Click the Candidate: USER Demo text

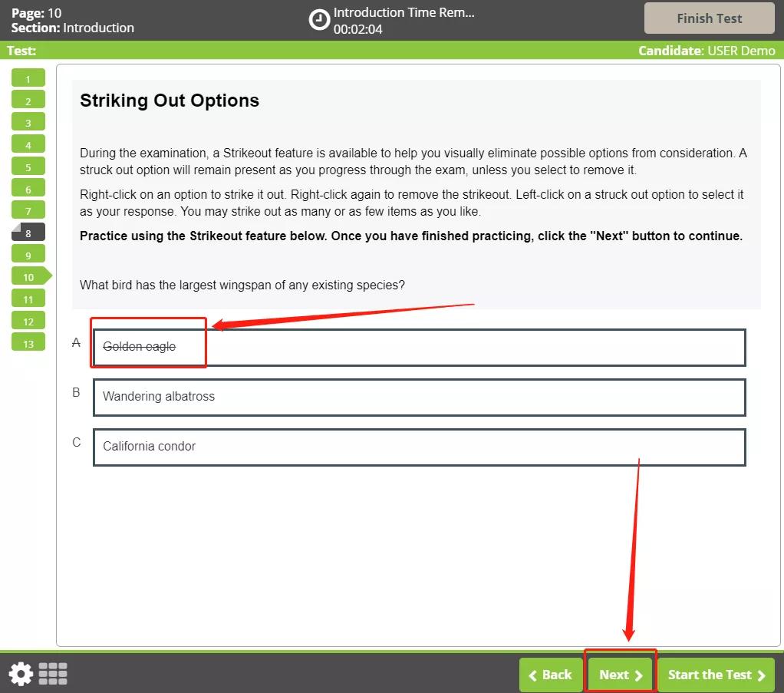(707, 51)
